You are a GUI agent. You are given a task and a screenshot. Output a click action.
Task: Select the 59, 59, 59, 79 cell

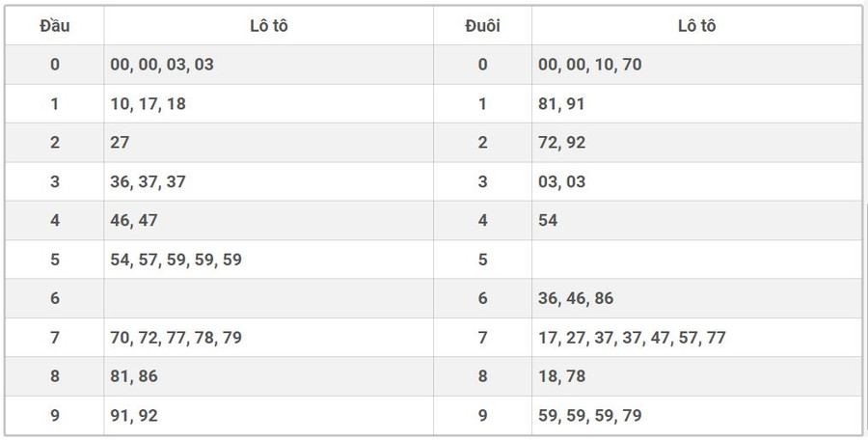590,416
